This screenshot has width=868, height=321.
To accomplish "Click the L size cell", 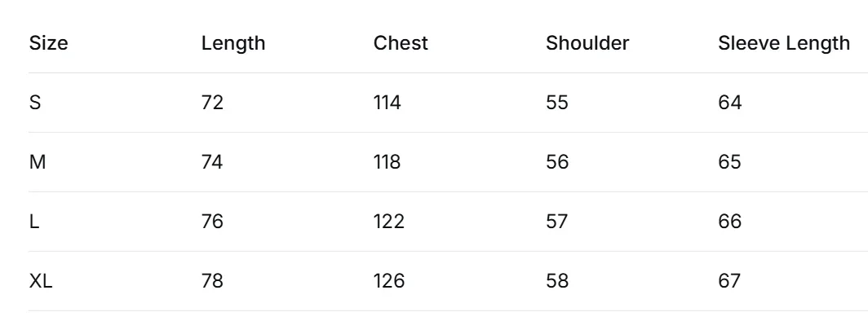I will pyautogui.click(x=33, y=222).
